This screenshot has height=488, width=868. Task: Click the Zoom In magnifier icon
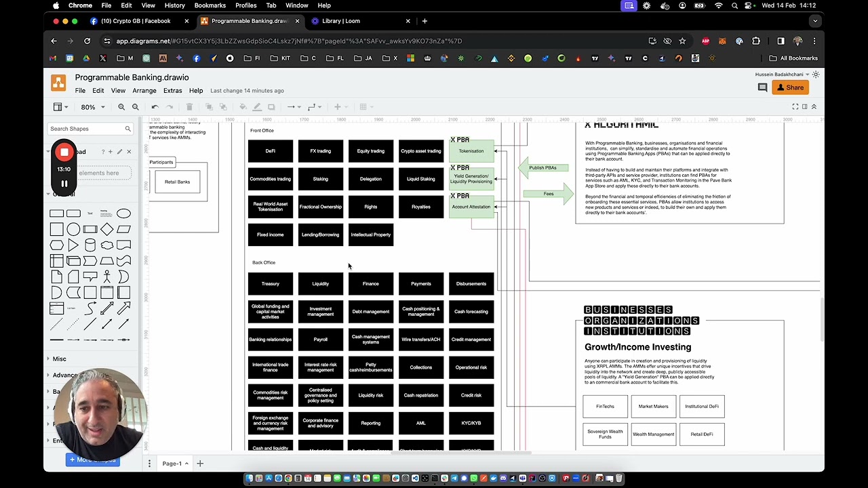point(121,107)
